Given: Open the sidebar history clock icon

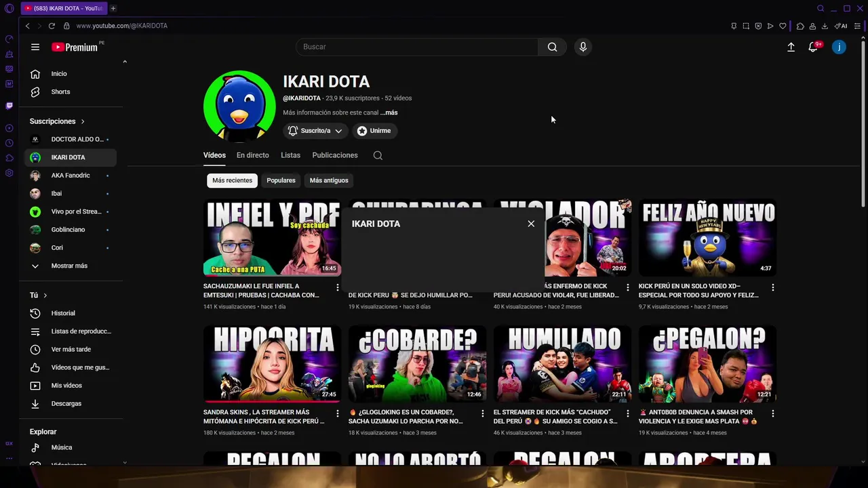Looking at the screenshot, I should point(9,143).
